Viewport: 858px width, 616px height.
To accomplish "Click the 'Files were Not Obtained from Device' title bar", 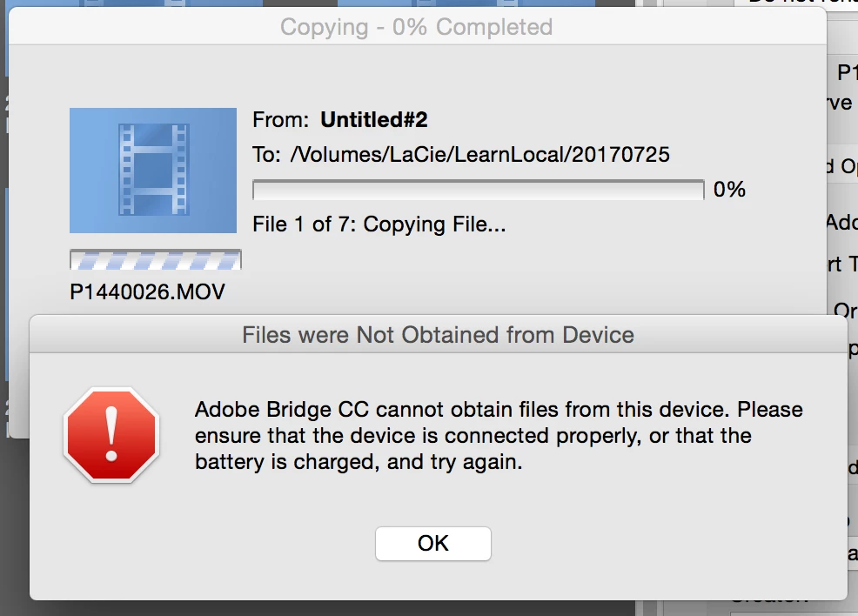I will pos(438,335).
